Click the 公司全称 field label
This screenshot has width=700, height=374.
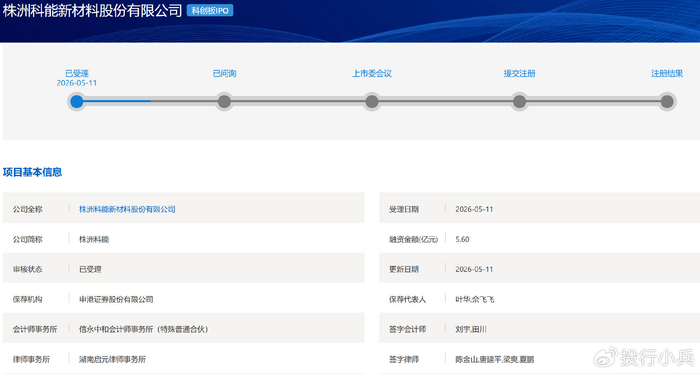[27, 209]
